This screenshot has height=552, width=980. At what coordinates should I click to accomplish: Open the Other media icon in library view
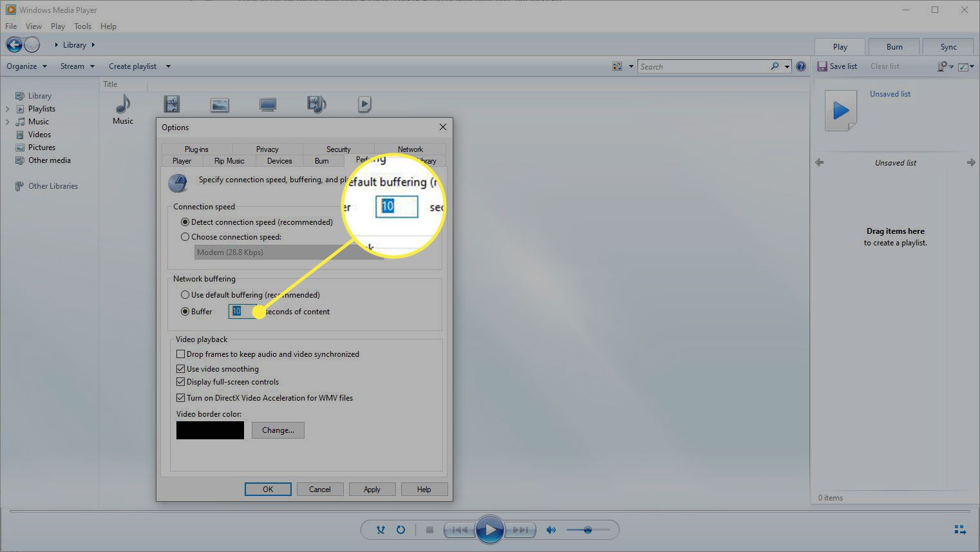point(316,104)
